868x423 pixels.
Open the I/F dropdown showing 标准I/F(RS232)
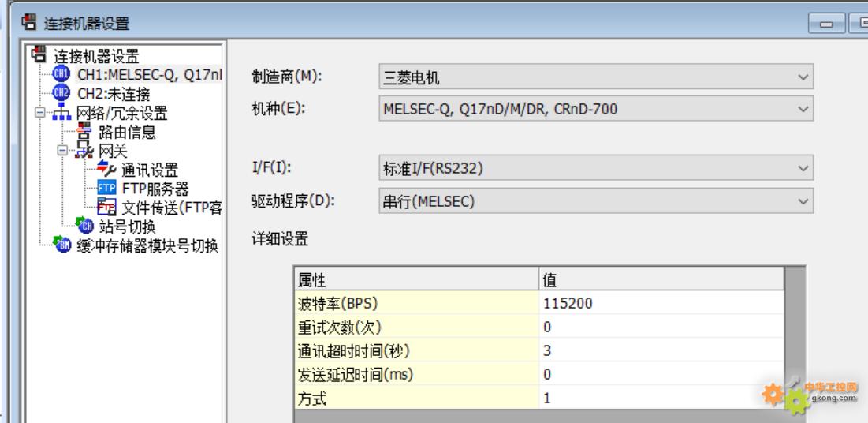596,169
